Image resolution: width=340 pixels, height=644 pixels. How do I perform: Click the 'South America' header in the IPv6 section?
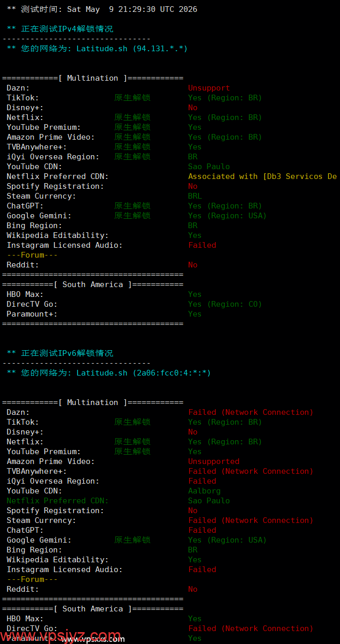point(92,609)
